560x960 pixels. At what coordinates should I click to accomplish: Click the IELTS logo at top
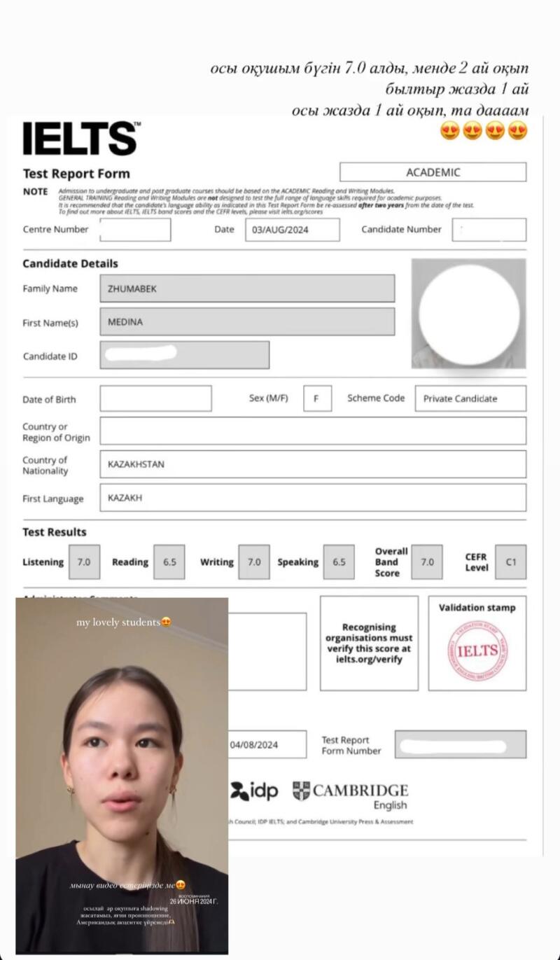tap(81, 138)
